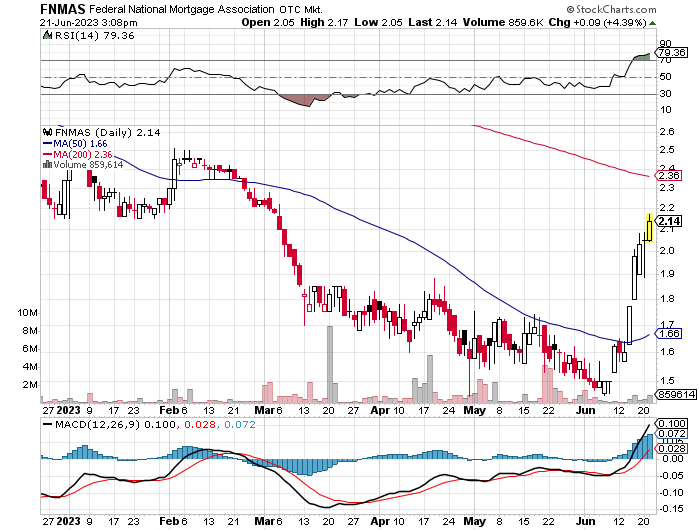This screenshot has height=530, width=700.
Task: Click the RSI(14) 79.36 indicator label
Action: [x=94, y=36]
